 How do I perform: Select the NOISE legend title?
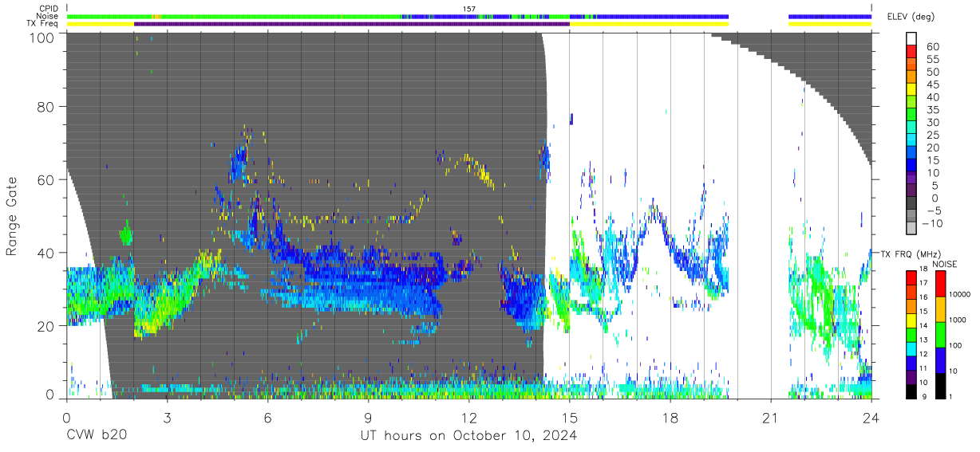[946, 264]
